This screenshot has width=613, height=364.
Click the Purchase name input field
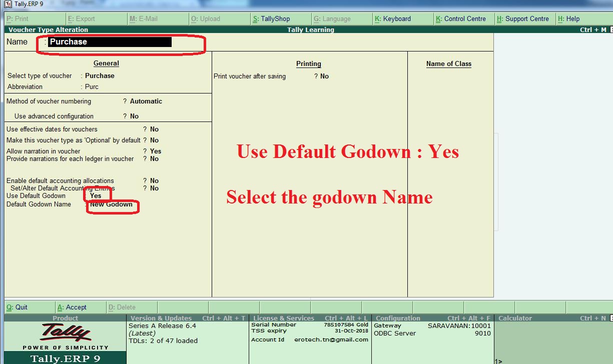(110, 42)
